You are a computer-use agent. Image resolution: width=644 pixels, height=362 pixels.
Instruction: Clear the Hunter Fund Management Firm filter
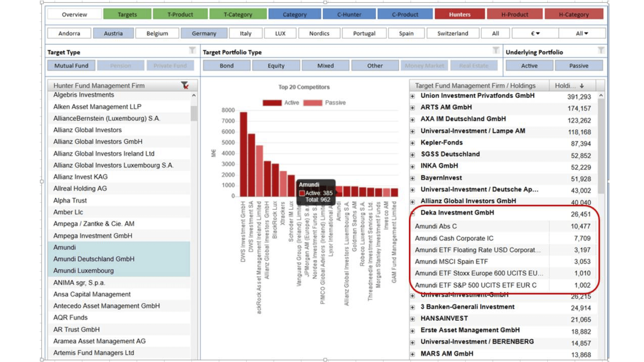185,85
